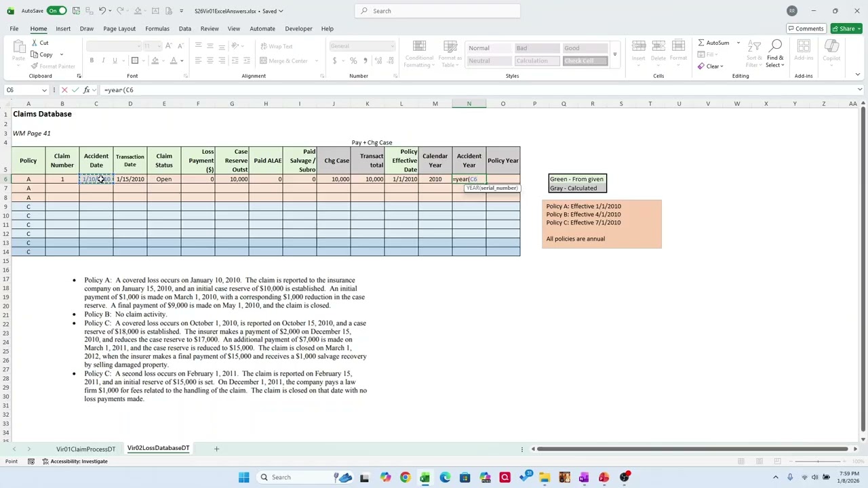Switch to the Developer tab
This screenshot has width=868, height=488.
coord(298,28)
